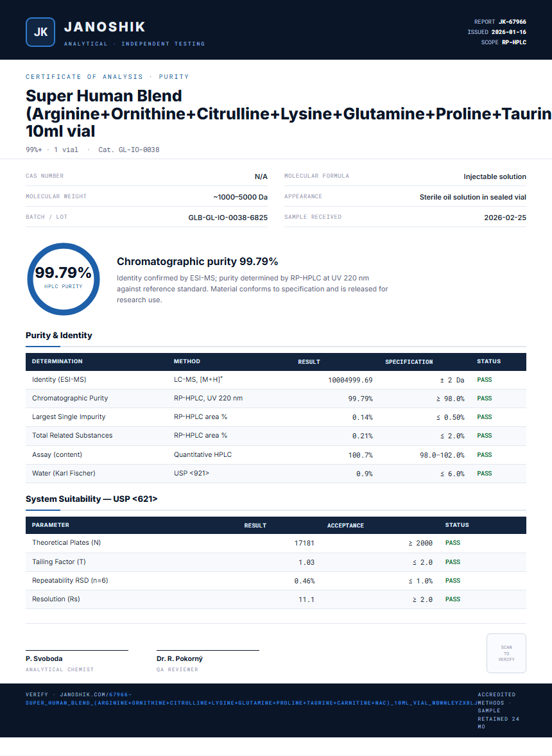Select result 0.21%

362,436
